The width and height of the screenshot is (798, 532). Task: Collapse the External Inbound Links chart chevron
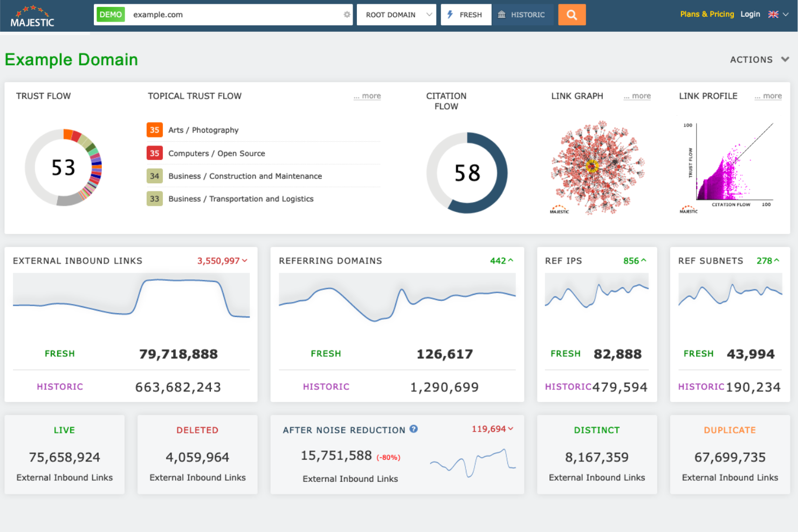click(245, 260)
